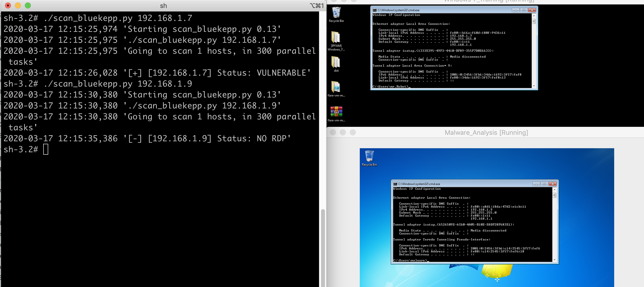
Task: Open the [IPFAM] Windows_7 folder icon
Action: coord(336,38)
